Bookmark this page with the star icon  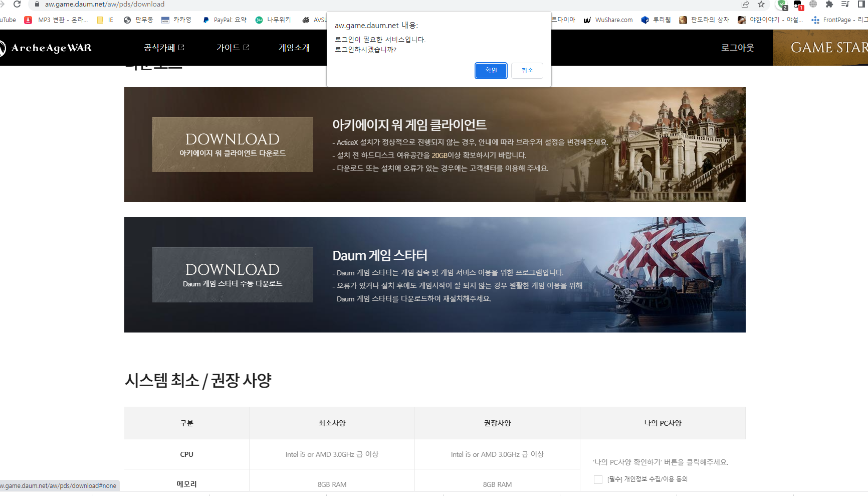[761, 4]
